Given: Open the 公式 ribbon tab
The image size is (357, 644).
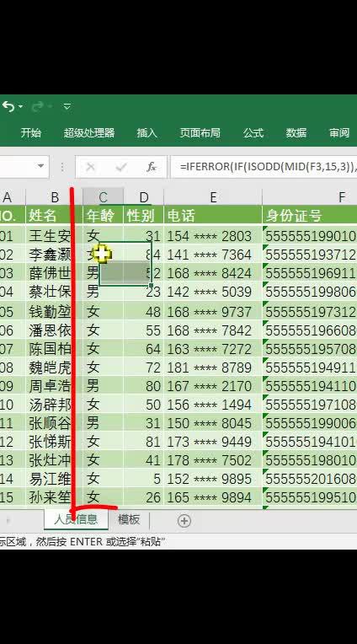Looking at the screenshot, I should coord(253,132).
